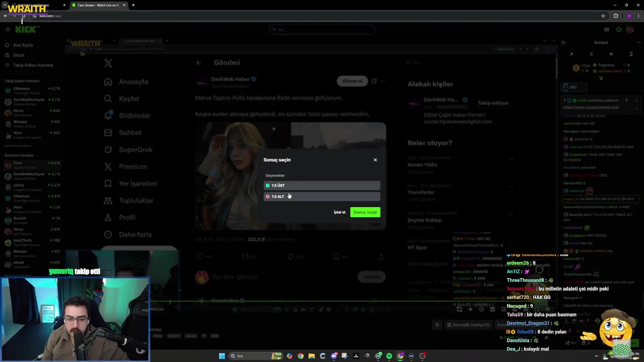Open the Naru League of Legends channel
The height and width of the screenshot is (362, 644).
pyautogui.click(x=32, y=135)
